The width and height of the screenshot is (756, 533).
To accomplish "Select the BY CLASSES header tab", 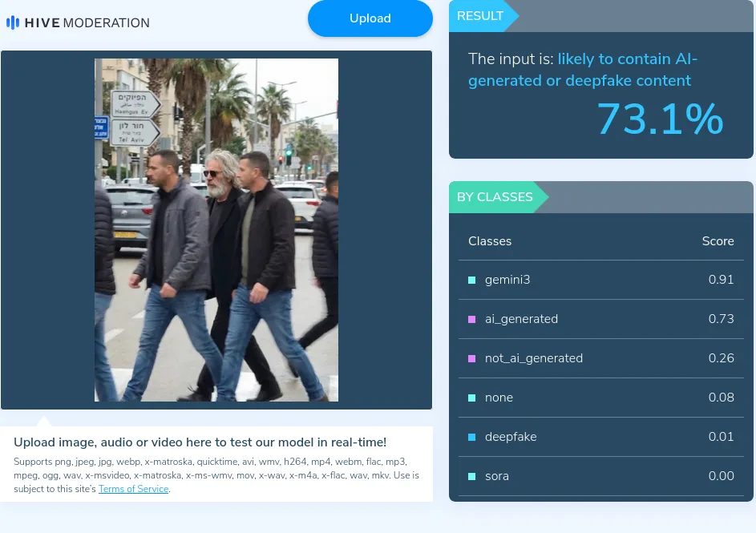I will tap(495, 197).
